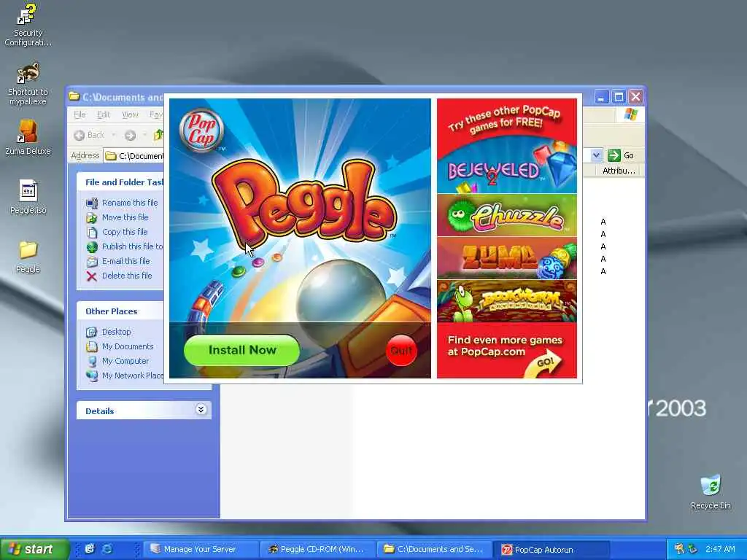The height and width of the screenshot is (560, 747).
Task: Expand the Details panel chevron
Action: coord(201,410)
